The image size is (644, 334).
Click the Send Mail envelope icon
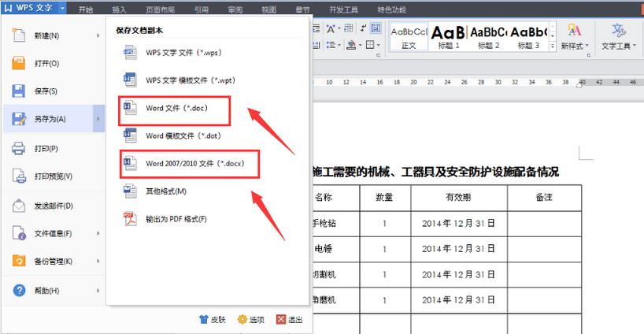pos(19,206)
